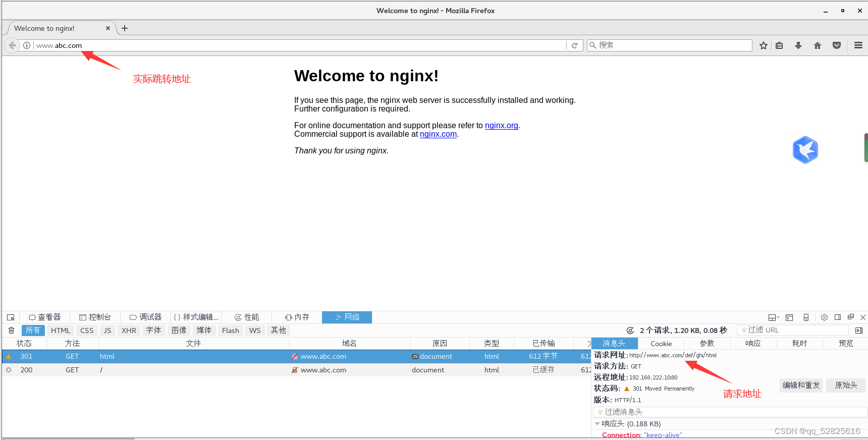The image size is (868, 440).
Task: Open the 预览 preview detail tab
Action: (846, 343)
